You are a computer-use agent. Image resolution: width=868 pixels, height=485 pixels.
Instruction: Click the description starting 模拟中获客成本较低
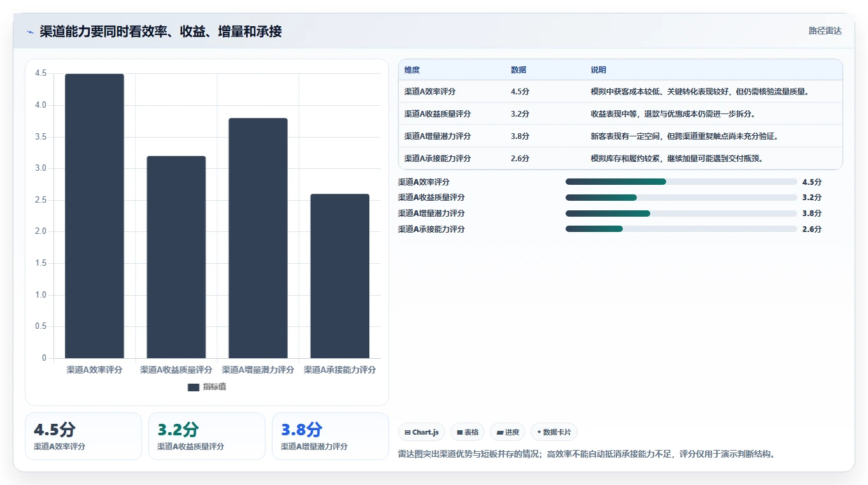click(x=700, y=92)
